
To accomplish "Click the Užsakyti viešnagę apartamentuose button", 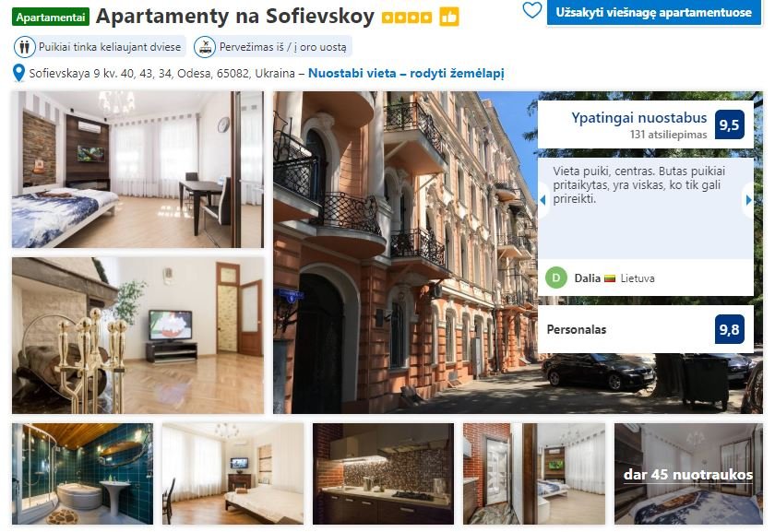I will coord(653,12).
